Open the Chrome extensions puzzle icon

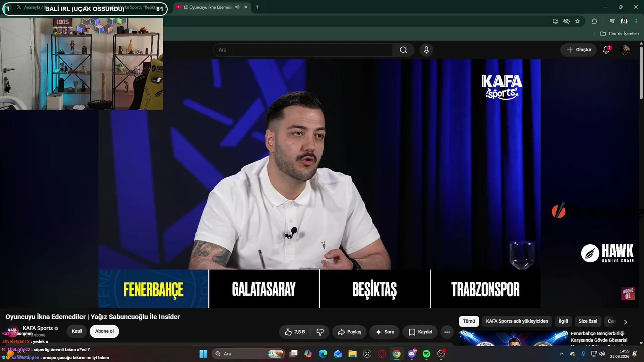tap(594, 21)
